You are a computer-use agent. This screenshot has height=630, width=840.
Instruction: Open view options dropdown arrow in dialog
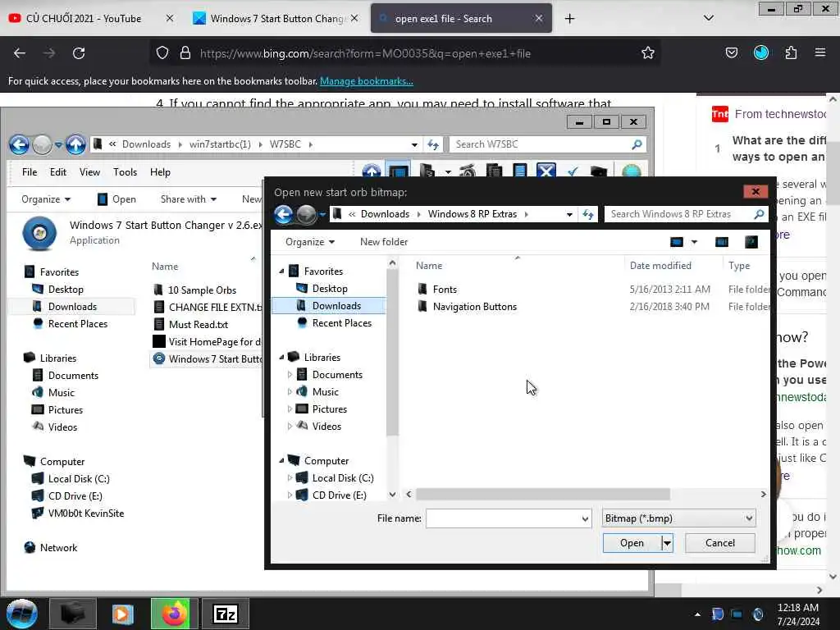[x=694, y=242]
